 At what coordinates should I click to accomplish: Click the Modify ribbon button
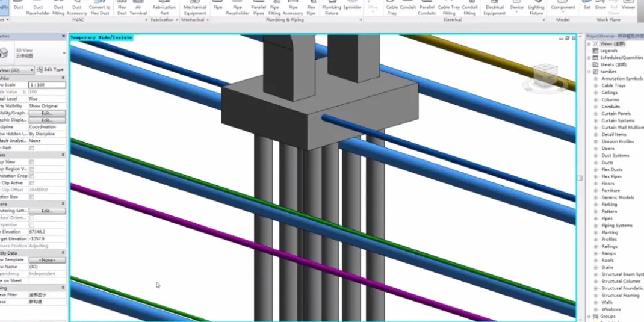point(4,7)
